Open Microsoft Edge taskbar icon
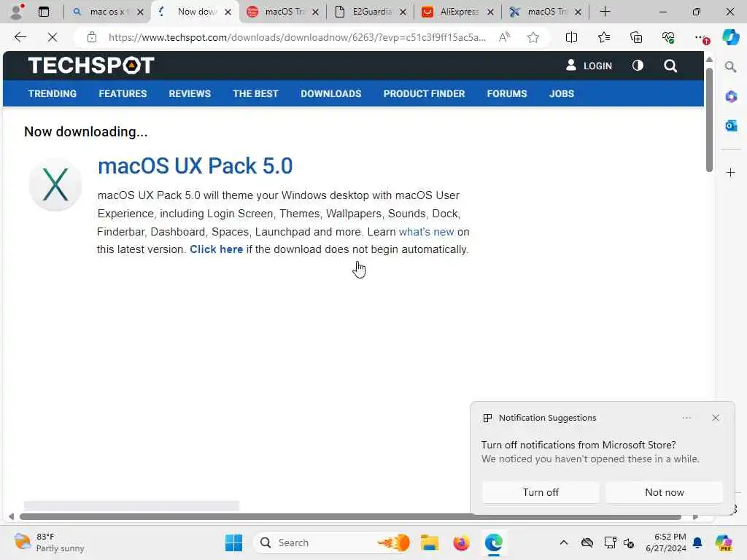 coord(494,542)
